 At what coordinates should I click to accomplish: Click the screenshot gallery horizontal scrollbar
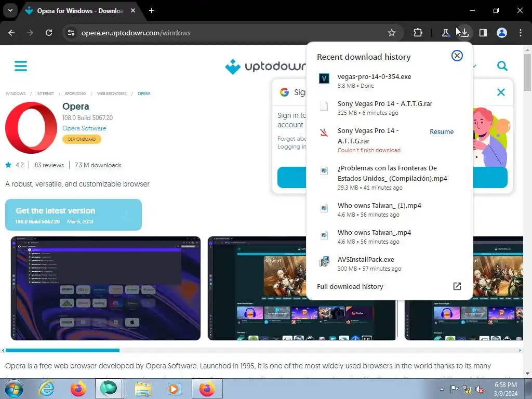(x=62, y=351)
